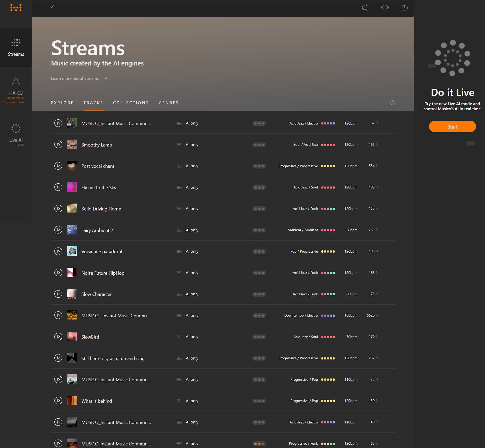
Task: Click the AI only icon on Smoothy Lamb
Action: point(179,144)
